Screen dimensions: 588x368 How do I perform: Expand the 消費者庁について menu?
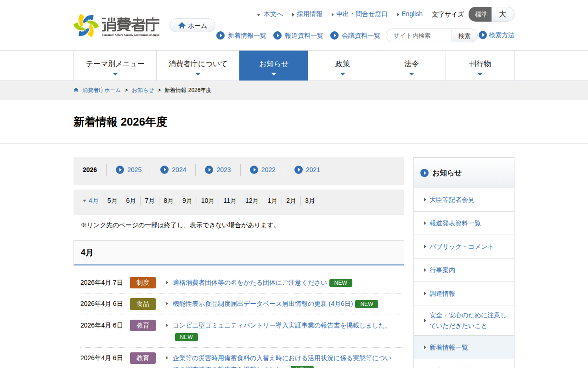coord(198,65)
